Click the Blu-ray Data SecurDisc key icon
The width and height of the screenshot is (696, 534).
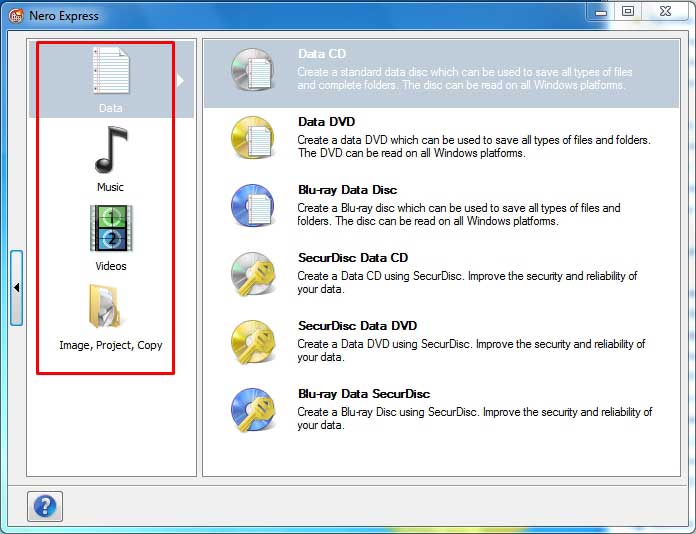click(253, 410)
